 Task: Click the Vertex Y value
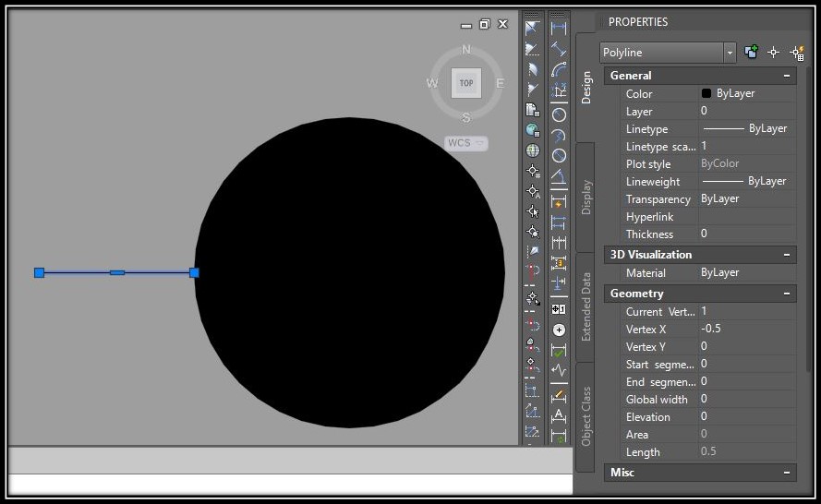point(747,346)
